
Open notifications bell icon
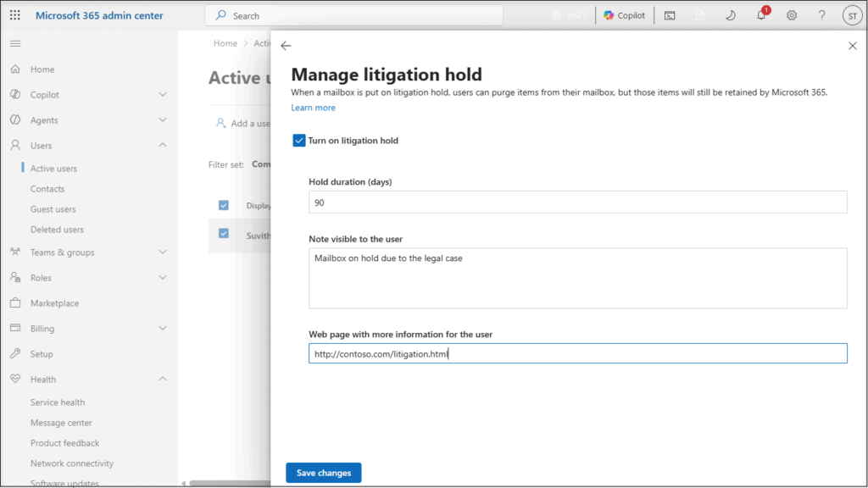pos(761,15)
